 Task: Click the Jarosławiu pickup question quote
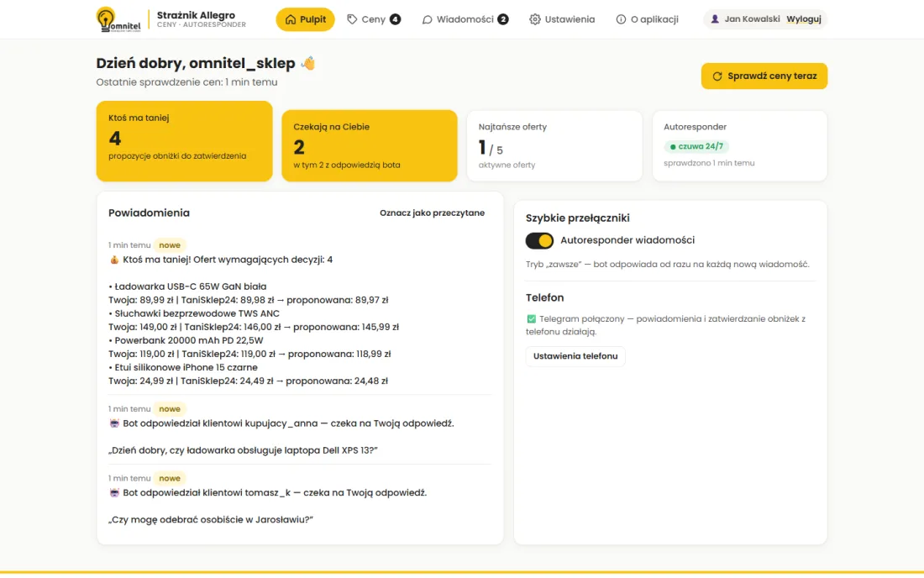coord(210,520)
